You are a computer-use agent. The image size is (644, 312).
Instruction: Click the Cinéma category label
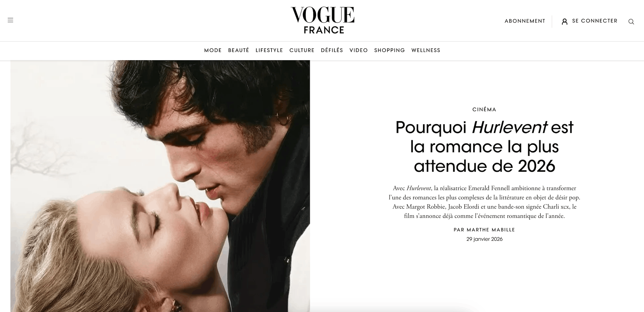point(484,110)
